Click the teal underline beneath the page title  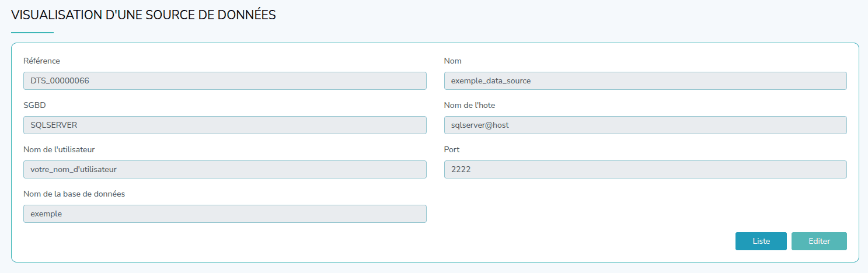pyautogui.click(x=32, y=33)
